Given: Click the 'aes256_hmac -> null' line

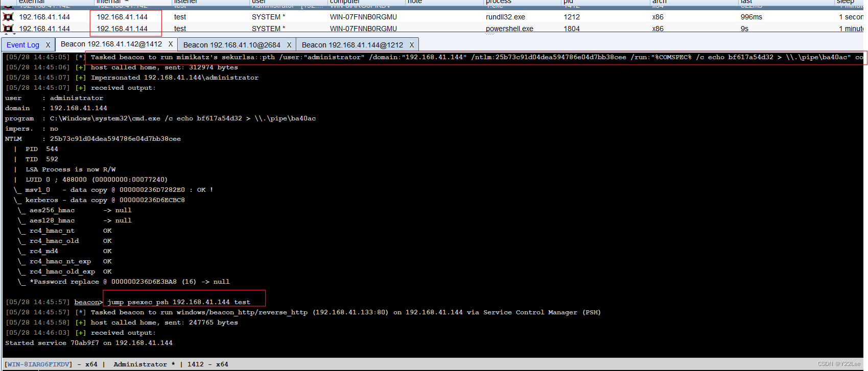Looking at the screenshot, I should pos(75,210).
